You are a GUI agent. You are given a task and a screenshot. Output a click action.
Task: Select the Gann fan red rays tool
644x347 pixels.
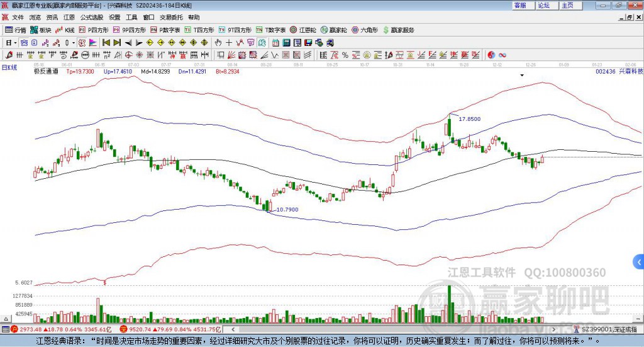pos(231,55)
